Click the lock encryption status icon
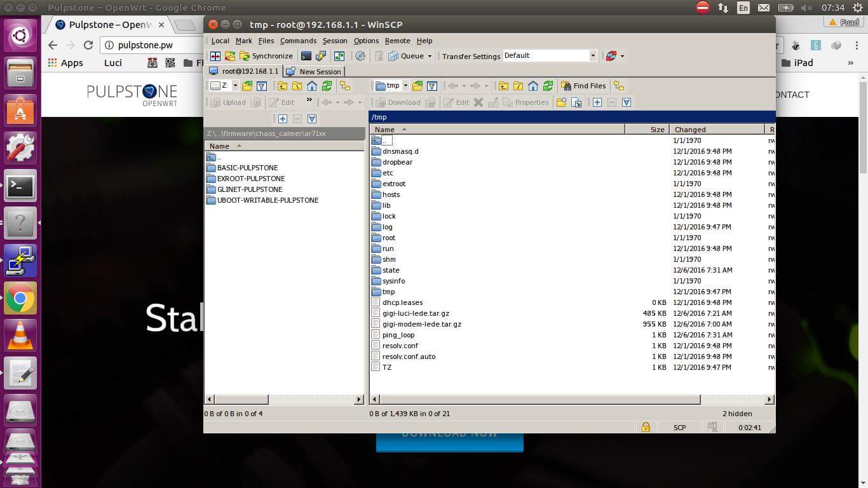The image size is (868, 488). [646, 427]
